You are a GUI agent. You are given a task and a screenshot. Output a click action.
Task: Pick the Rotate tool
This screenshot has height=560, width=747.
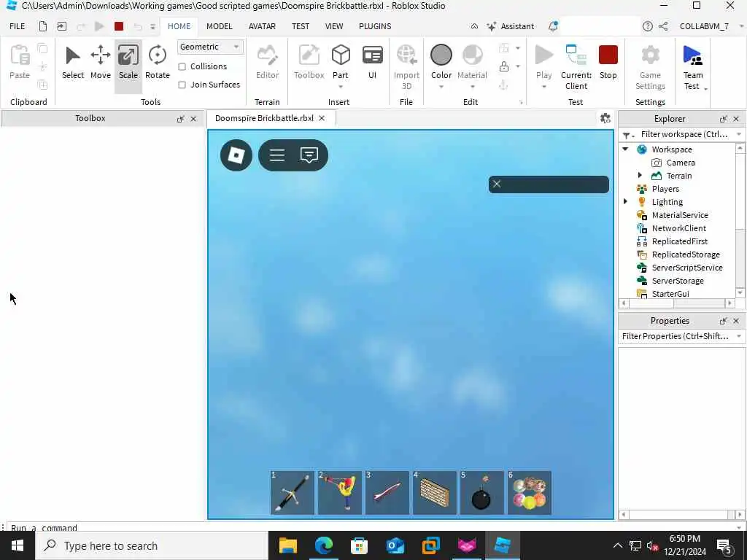click(158, 63)
